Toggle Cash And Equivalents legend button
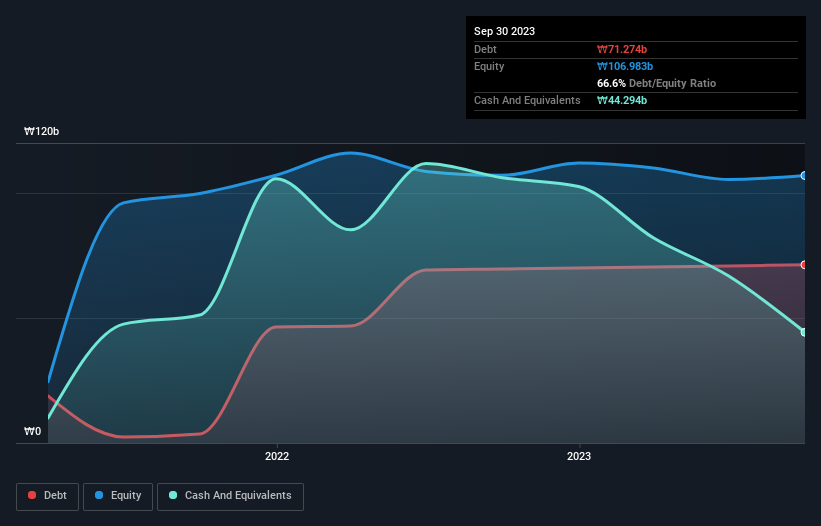 230,496
